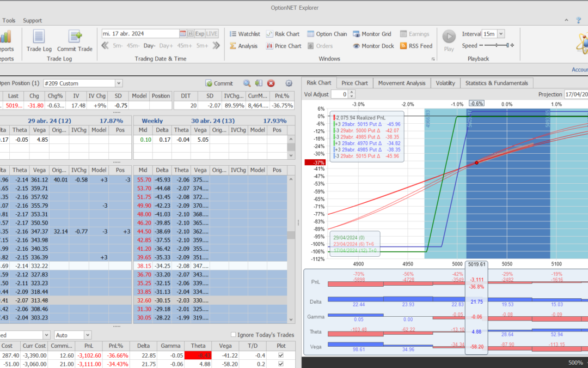Viewport: 588px width, 368px height.
Task: Uncheck Plot for the second trade row
Action: 280,364
